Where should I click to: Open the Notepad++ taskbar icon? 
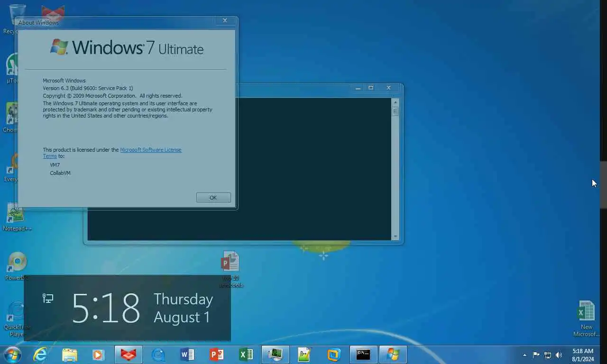click(304, 355)
